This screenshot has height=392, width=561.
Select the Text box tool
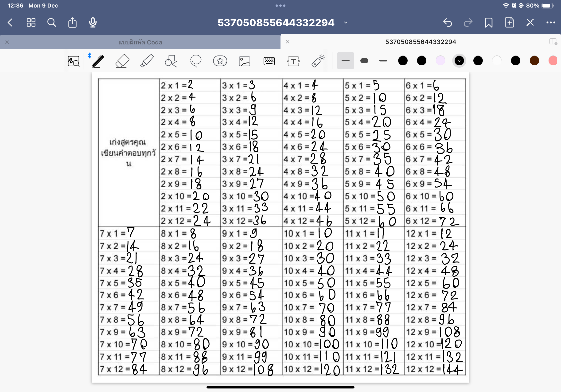coord(293,61)
